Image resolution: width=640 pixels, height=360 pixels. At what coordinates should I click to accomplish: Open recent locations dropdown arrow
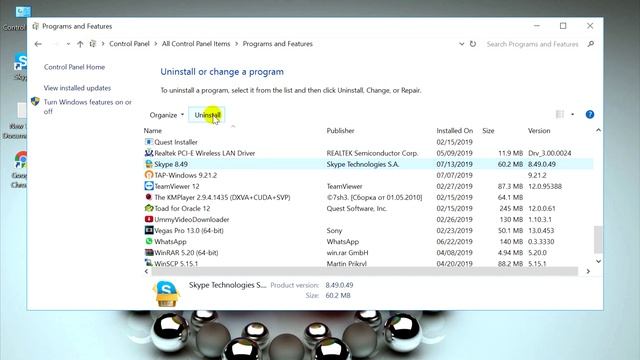68,44
